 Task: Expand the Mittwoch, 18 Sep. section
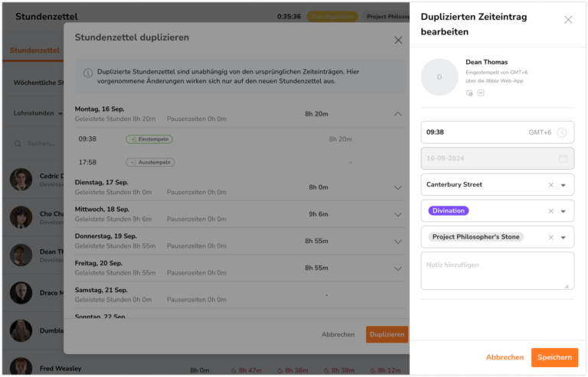(x=398, y=215)
